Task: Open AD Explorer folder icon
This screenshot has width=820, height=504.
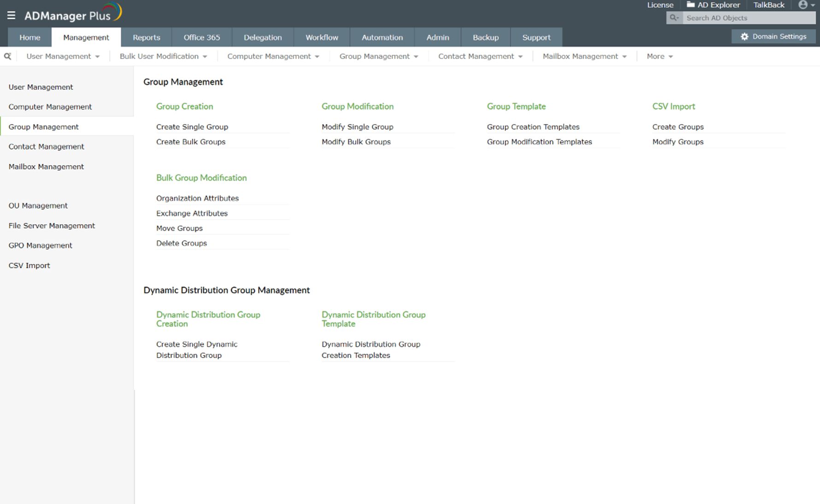Action: (x=691, y=5)
